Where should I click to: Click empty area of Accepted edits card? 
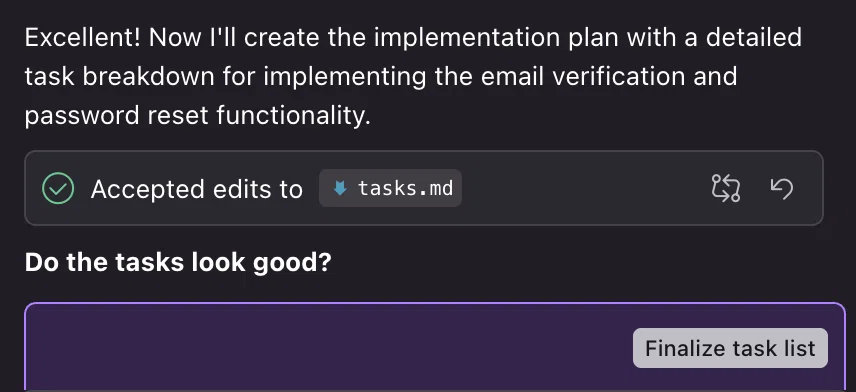click(584, 188)
